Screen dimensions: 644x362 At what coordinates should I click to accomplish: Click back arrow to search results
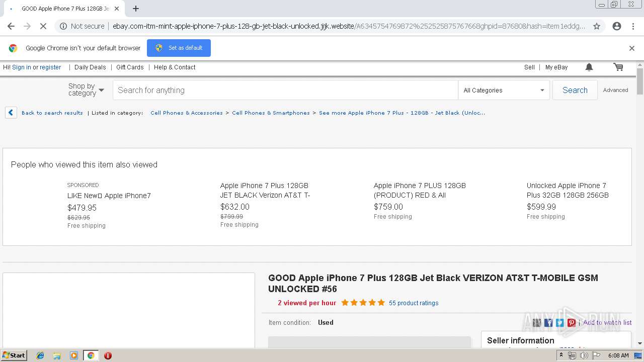pos(11,113)
